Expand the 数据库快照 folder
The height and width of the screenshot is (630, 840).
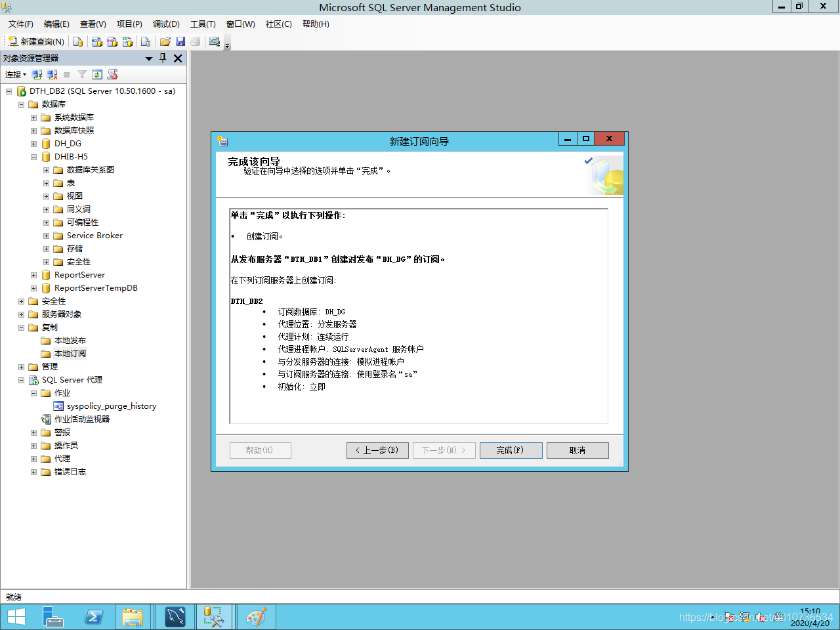click(x=33, y=131)
